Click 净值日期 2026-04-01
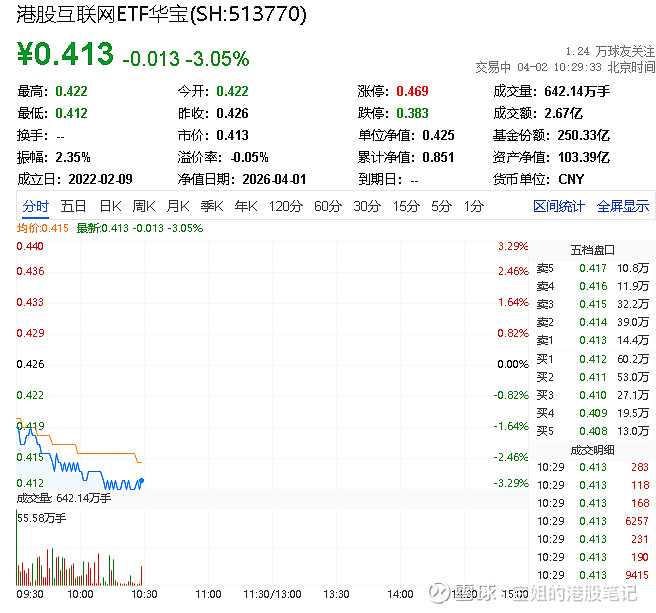Screen dimensions: 656x613 274,180
